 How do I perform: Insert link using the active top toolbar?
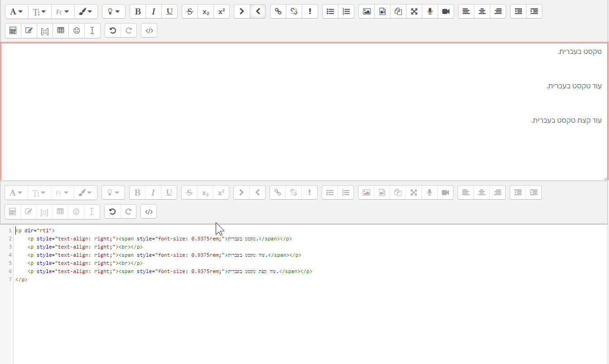pos(278,11)
